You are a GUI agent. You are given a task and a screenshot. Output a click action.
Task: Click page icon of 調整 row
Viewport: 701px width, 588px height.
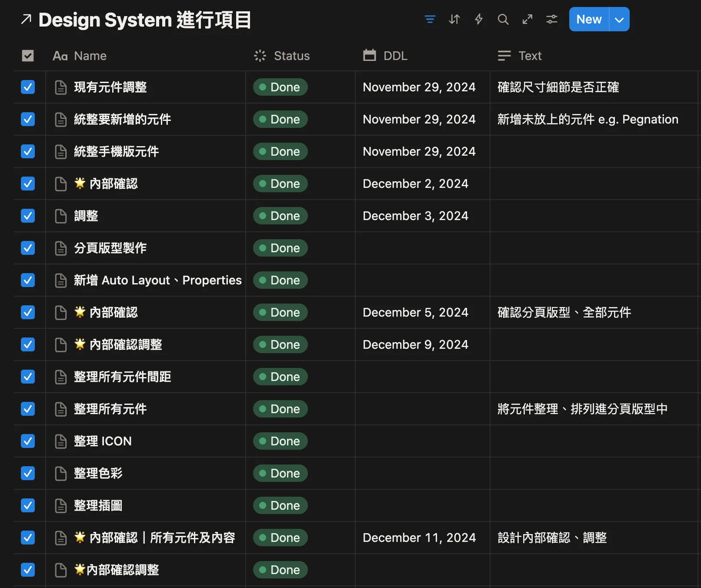point(61,216)
